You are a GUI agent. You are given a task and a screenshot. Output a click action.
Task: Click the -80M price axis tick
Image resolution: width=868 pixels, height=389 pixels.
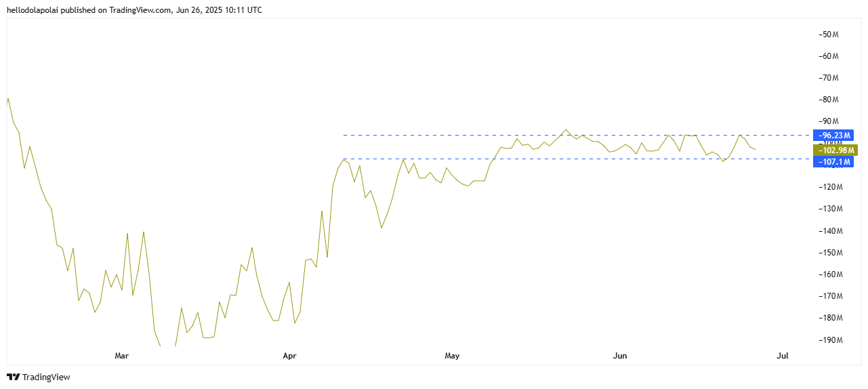coord(829,100)
